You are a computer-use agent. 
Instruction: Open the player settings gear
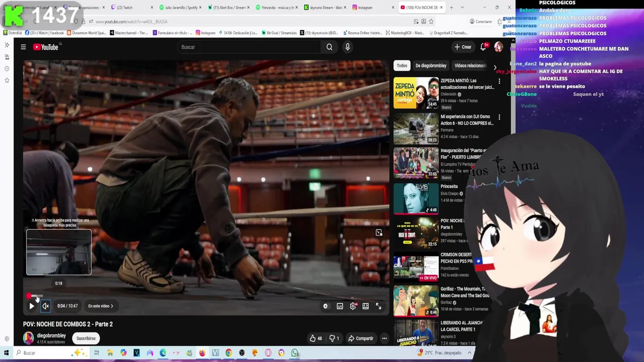(353, 306)
